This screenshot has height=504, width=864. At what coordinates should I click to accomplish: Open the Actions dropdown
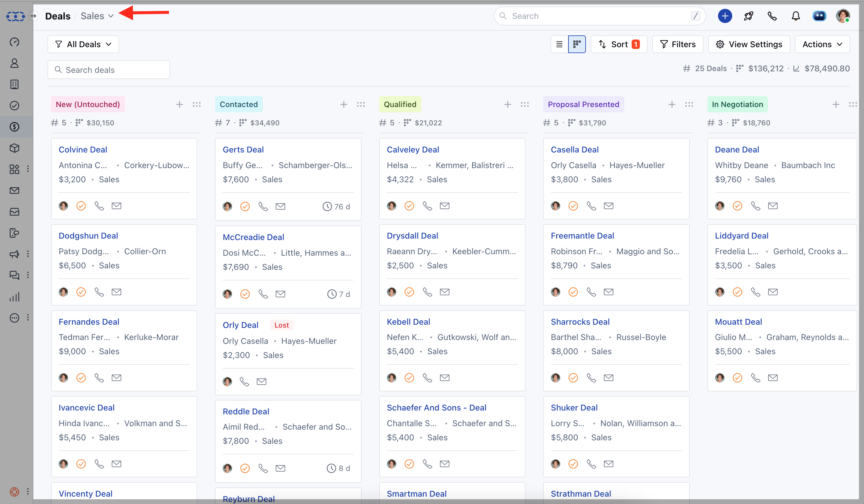pos(822,44)
